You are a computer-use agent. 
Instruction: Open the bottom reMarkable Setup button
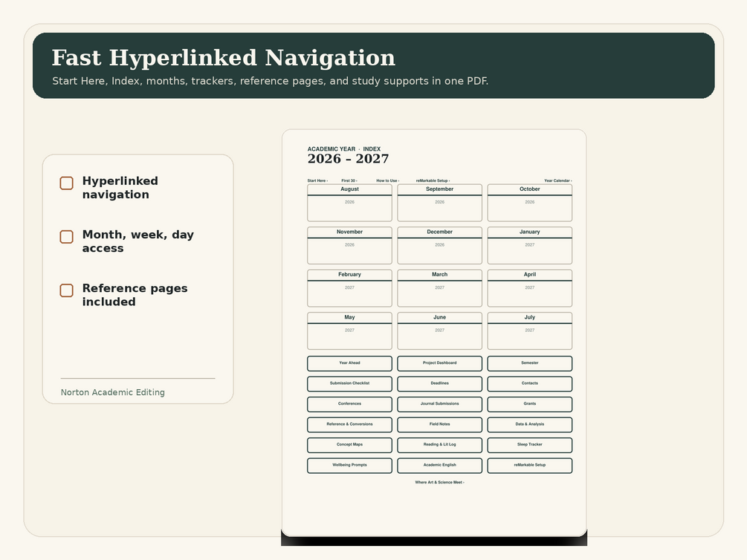click(530, 466)
